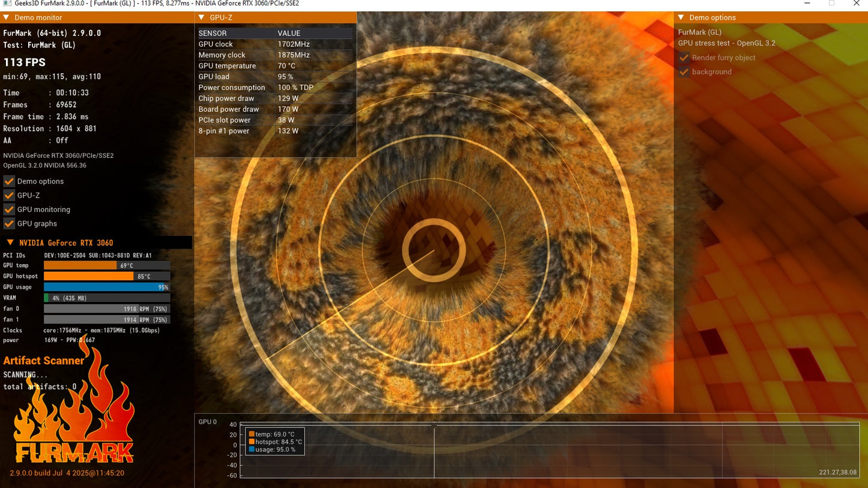
Task: Uncheck the GPU graphs checkbox
Action: 8,223
